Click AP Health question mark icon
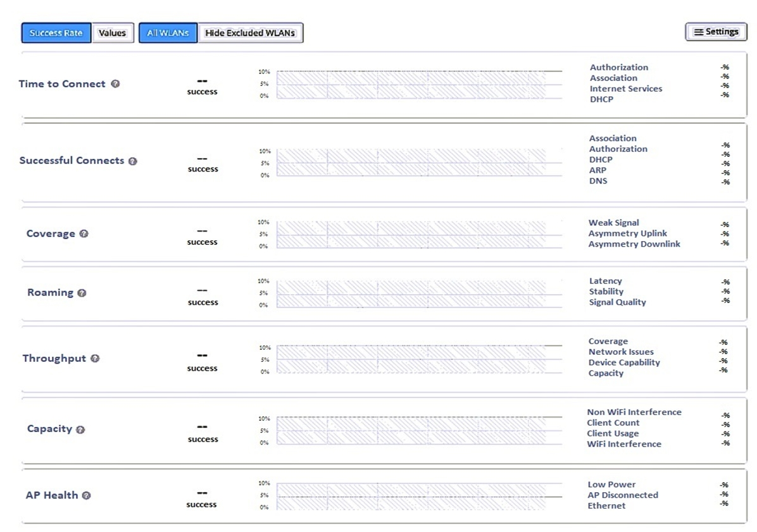This screenshot has height=532, width=757. [x=87, y=495]
